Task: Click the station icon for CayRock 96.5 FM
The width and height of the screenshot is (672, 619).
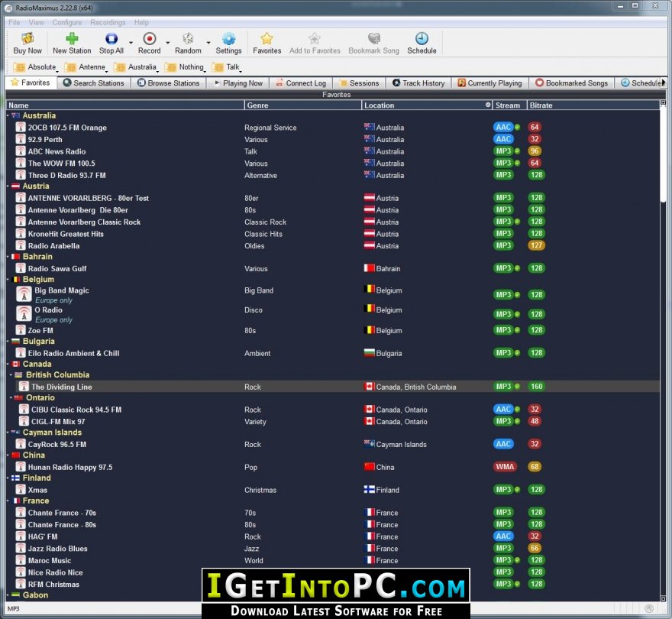Action: [x=20, y=444]
